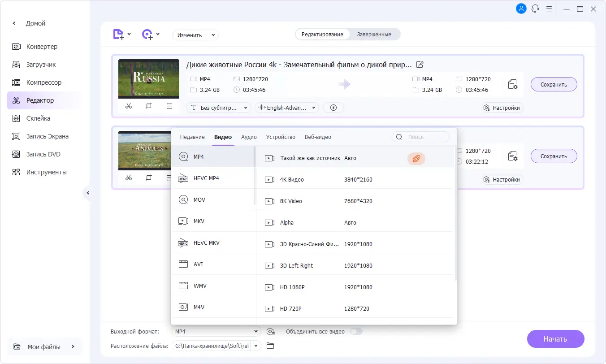The image size is (606, 364).
Task: Expand the English-Advan audio track dropdown
Action: click(286, 107)
